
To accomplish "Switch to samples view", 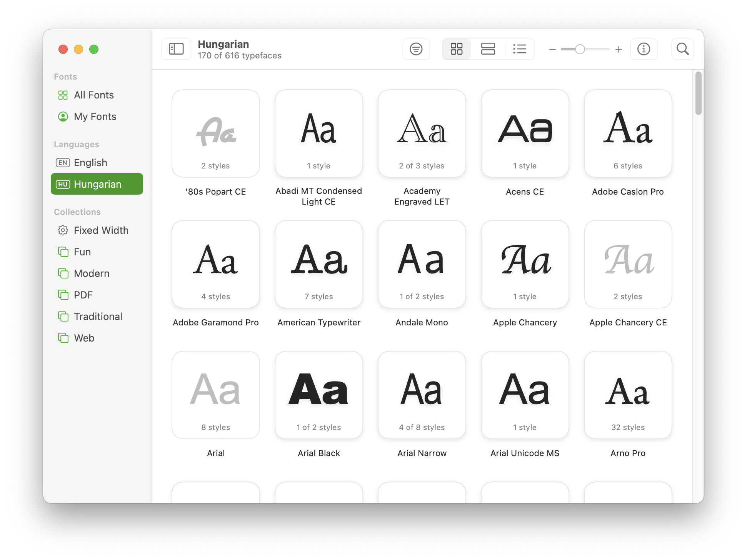I will (x=488, y=49).
